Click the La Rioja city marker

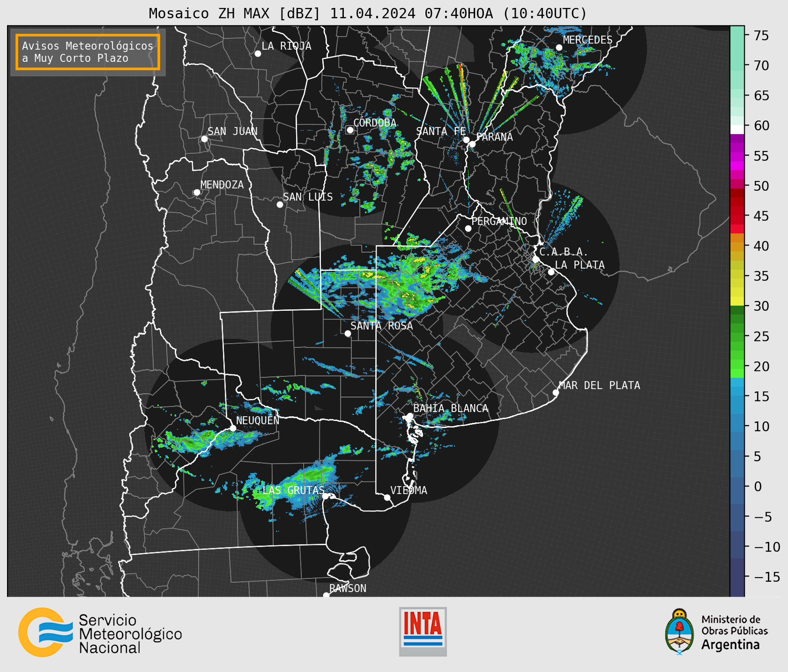pyautogui.click(x=258, y=54)
